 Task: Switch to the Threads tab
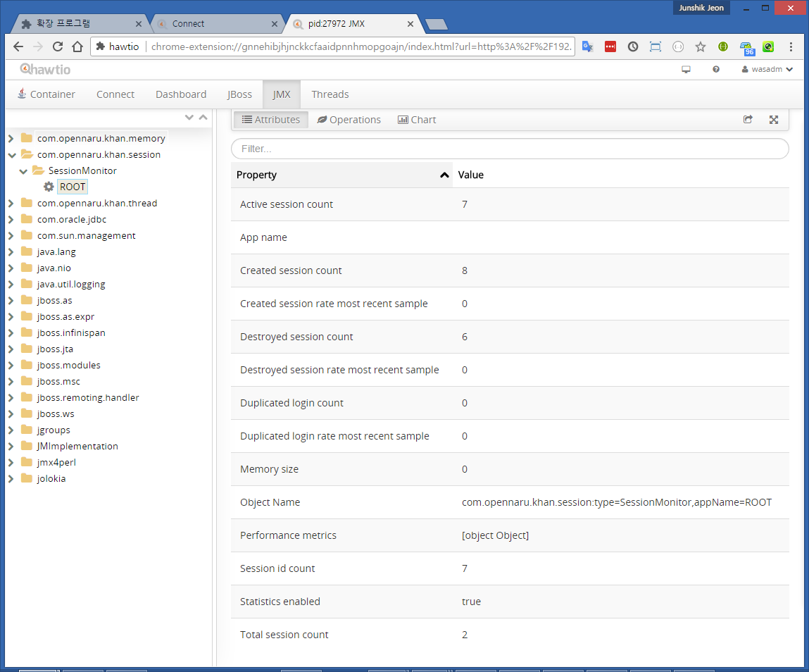click(330, 94)
